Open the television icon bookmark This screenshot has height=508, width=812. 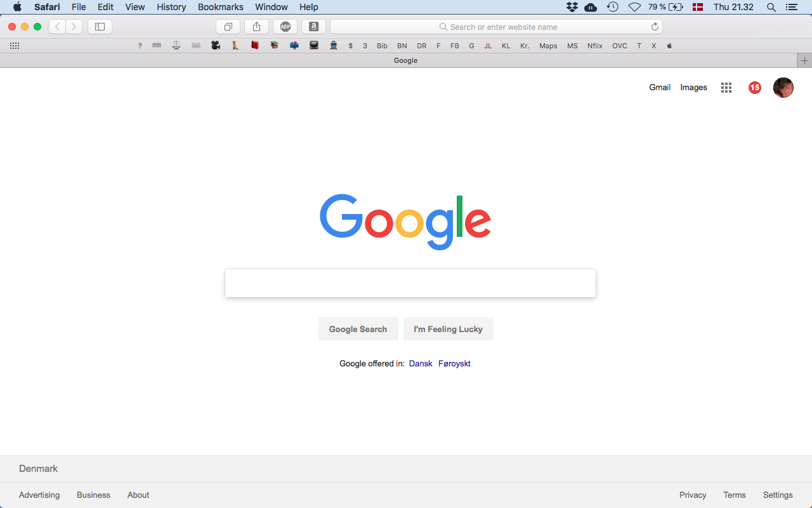(x=314, y=46)
